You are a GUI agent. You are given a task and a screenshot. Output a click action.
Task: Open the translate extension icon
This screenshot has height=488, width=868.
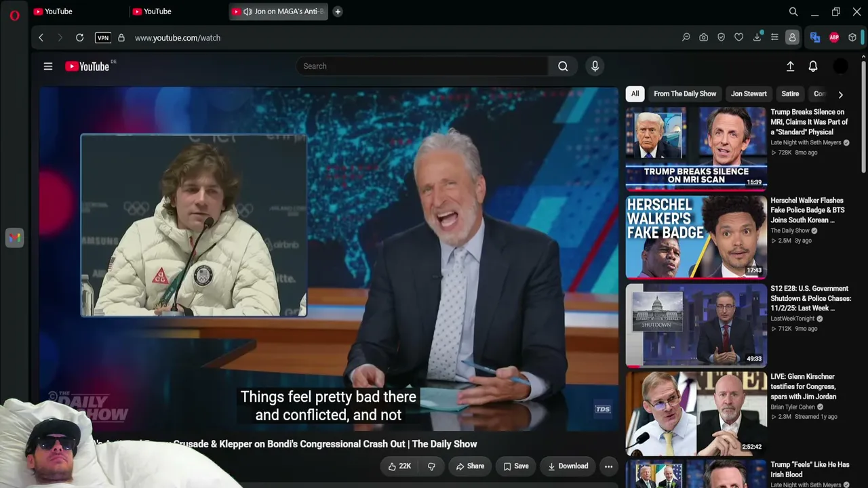point(815,38)
